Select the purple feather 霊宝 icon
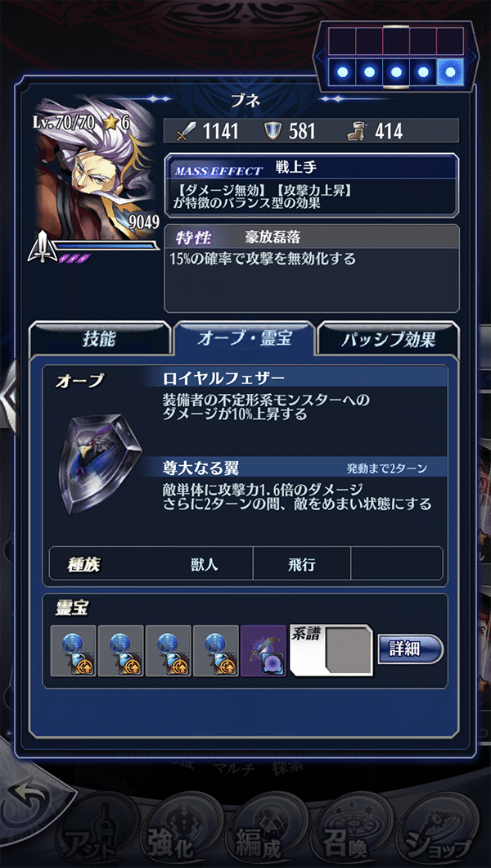The image size is (491, 868). click(264, 651)
